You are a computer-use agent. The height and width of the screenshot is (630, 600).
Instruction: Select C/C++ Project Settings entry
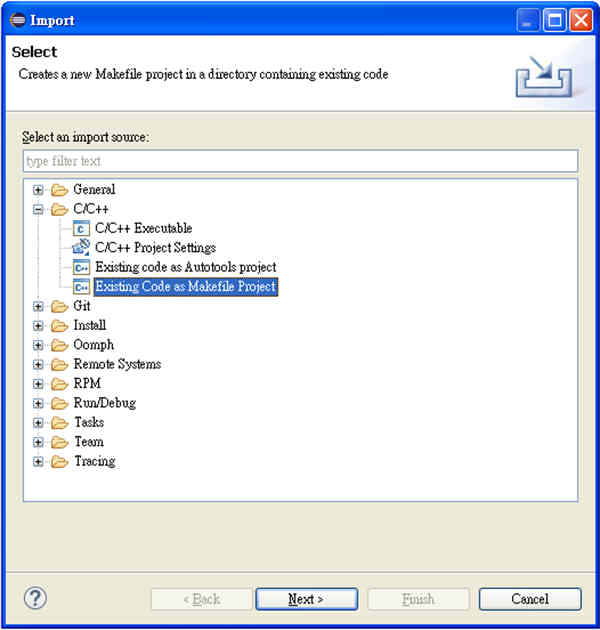(155, 248)
